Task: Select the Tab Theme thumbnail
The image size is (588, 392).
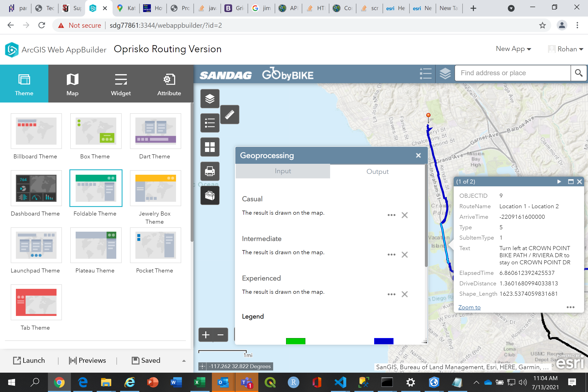Action: click(x=36, y=302)
